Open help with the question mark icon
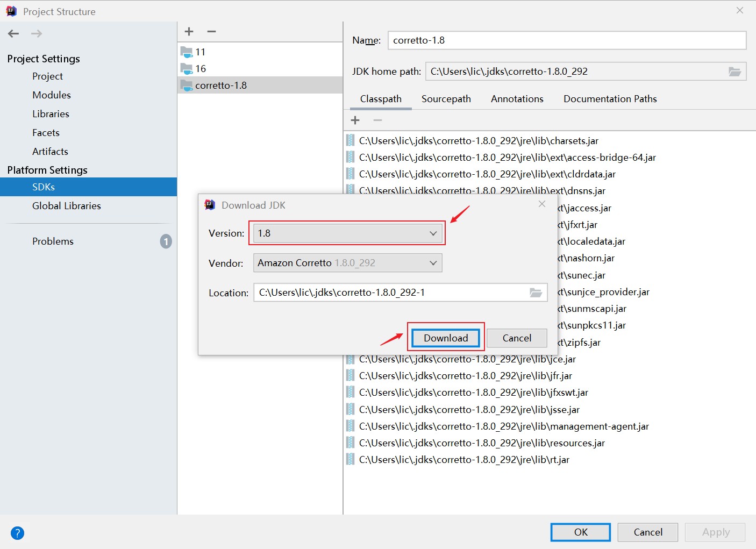This screenshot has width=756, height=549. (17, 533)
